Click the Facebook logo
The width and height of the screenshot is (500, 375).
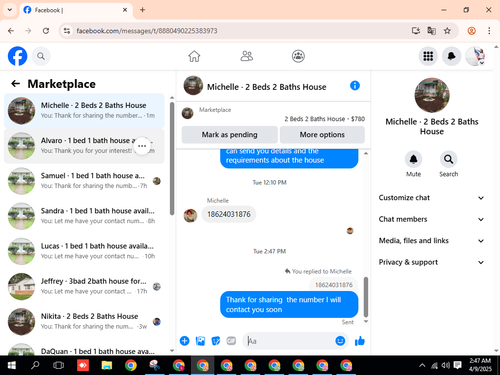[17, 56]
